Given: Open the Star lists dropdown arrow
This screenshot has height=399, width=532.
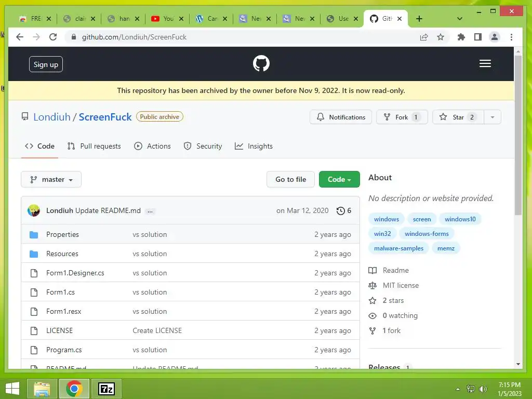Looking at the screenshot, I should [493, 117].
